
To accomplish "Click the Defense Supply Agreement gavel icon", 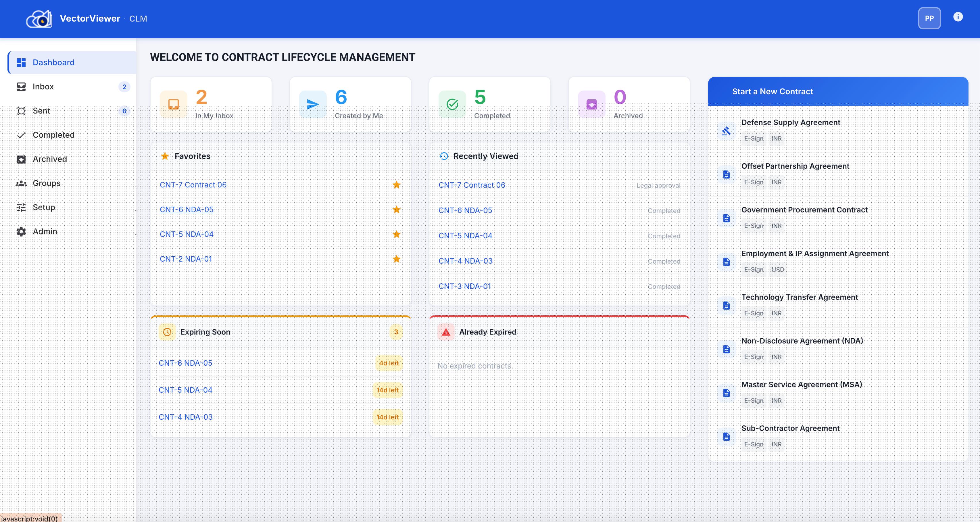I will [726, 131].
